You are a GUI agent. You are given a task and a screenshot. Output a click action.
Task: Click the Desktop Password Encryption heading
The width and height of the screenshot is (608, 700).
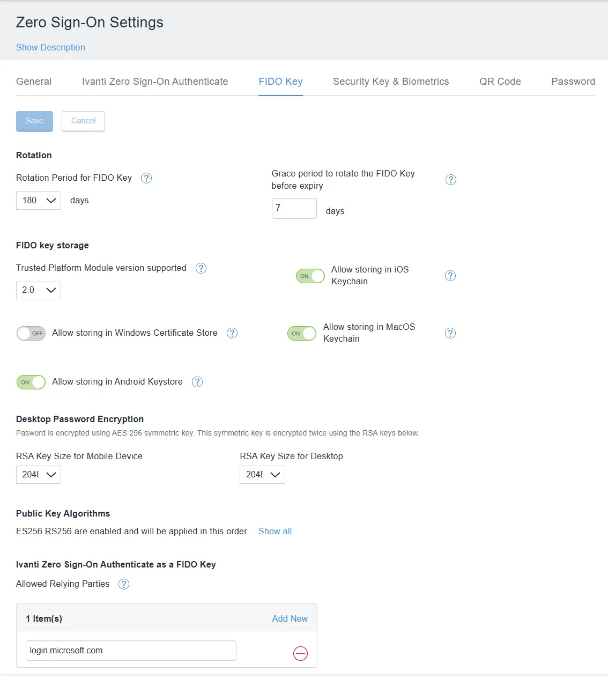click(x=80, y=419)
